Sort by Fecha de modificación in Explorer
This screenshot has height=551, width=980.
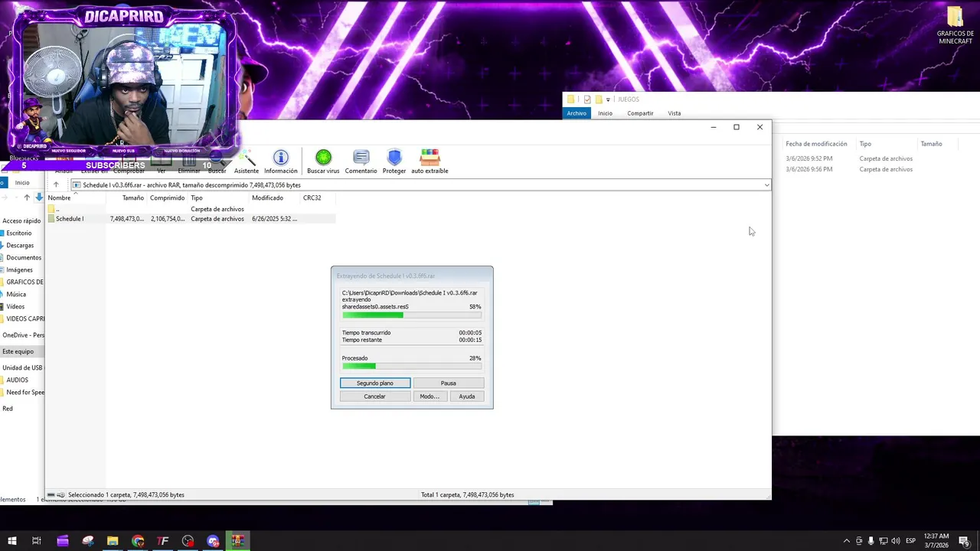click(816, 144)
